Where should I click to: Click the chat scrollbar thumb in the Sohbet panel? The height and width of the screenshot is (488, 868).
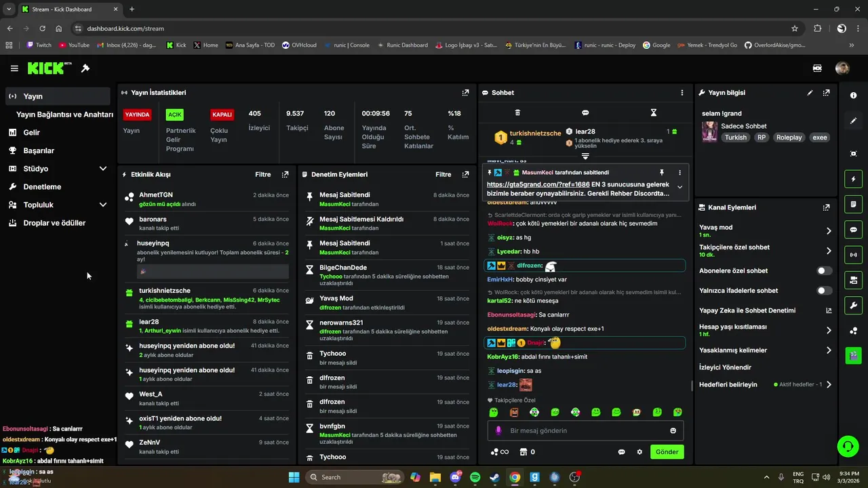[692, 386]
